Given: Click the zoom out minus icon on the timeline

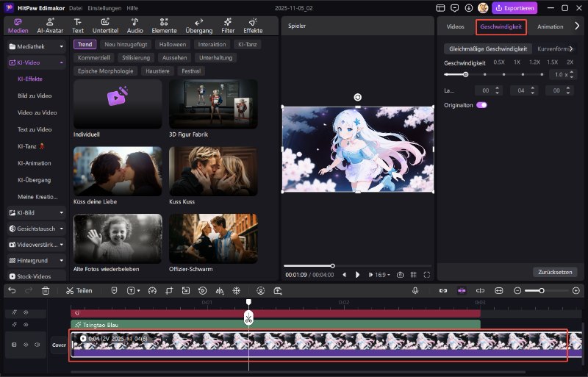Looking at the screenshot, I should point(517,291).
